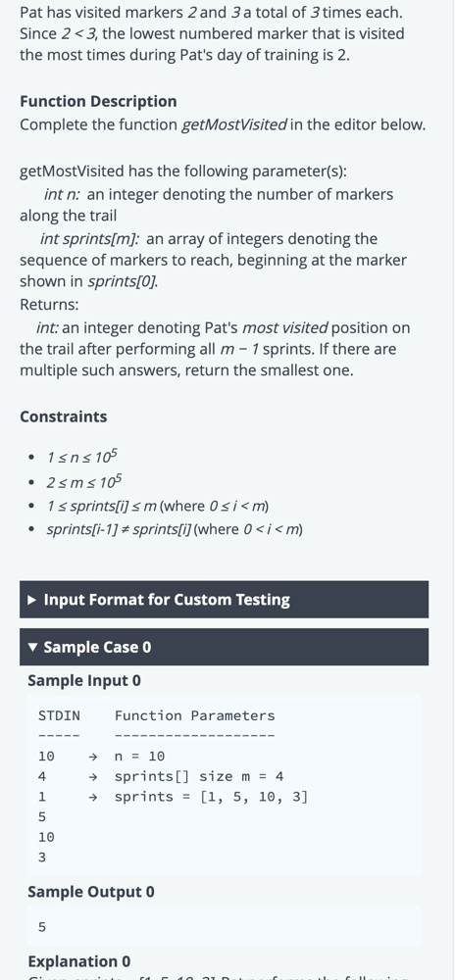This screenshot has height=980, width=455.
Task: Click the 'int n:' parameter label
Action: tap(62, 194)
